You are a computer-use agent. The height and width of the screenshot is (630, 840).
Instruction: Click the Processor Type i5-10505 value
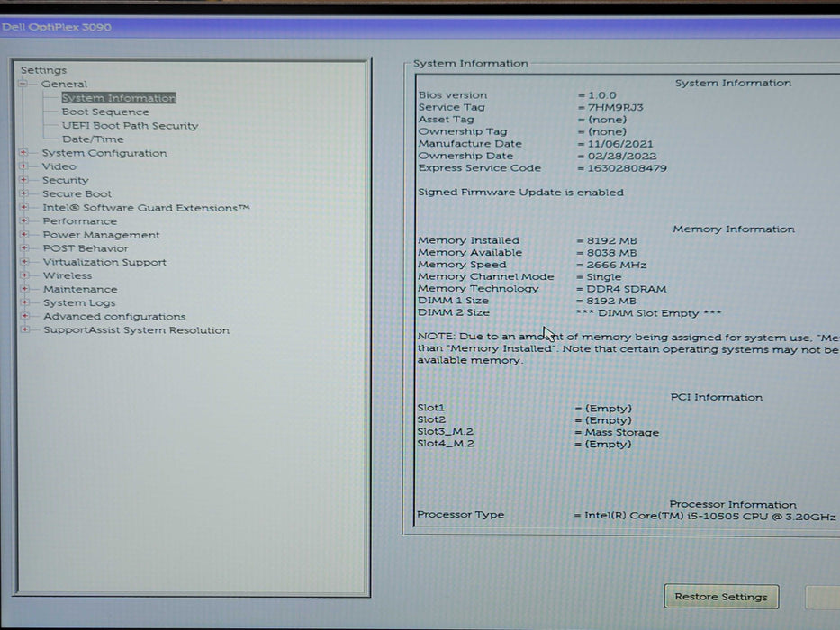click(x=709, y=517)
